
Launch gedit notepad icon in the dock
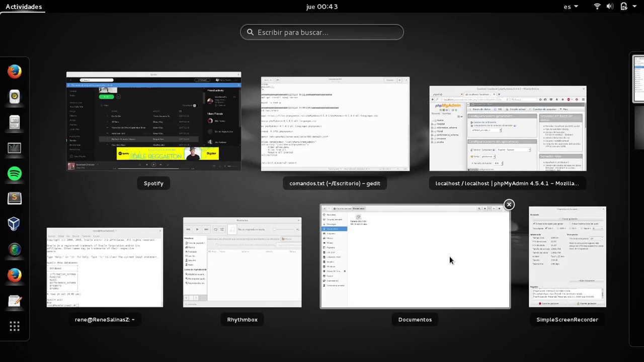[15, 301]
